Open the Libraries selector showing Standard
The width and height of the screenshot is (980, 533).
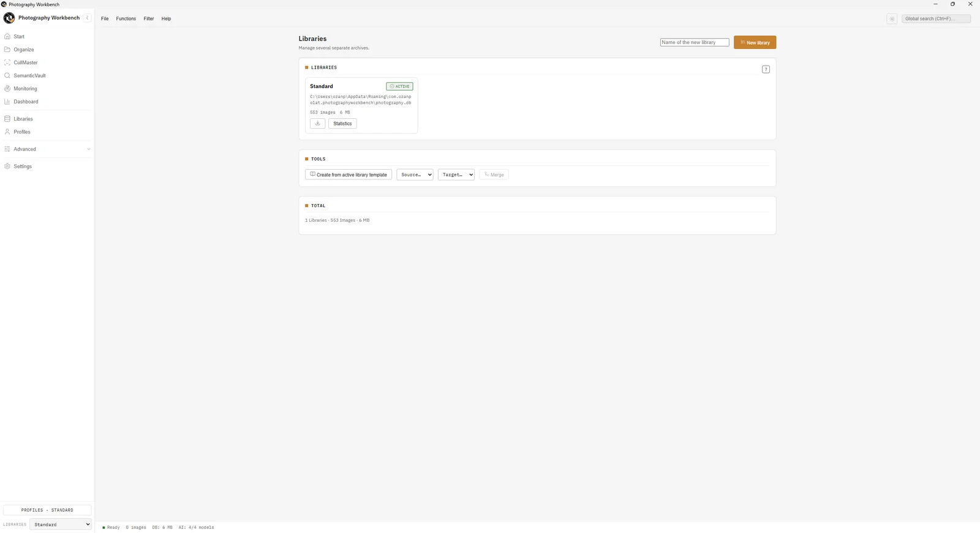(61, 524)
